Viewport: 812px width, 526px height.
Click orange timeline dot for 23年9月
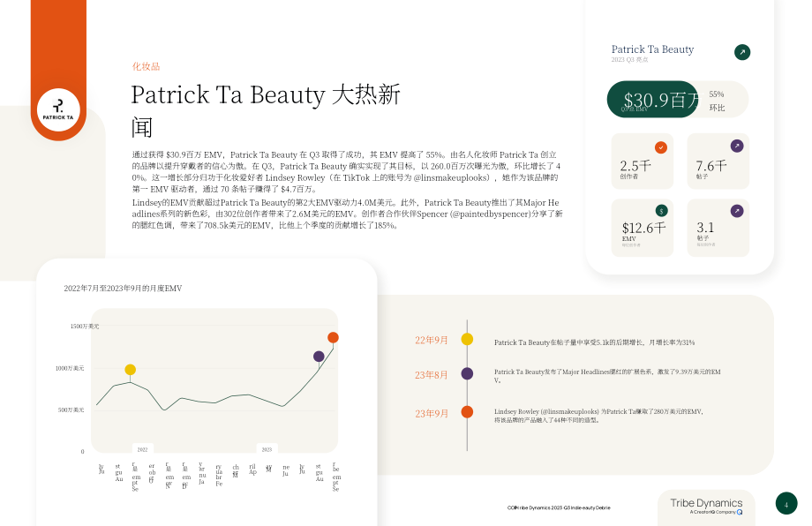click(467, 411)
